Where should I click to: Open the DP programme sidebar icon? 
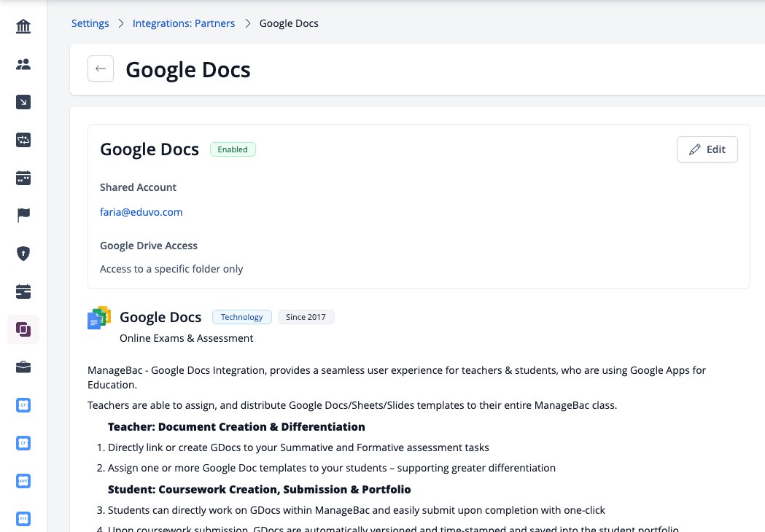(x=23, y=405)
